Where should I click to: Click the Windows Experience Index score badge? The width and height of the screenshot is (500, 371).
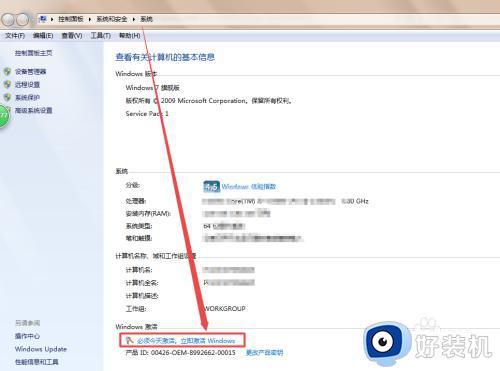pyautogui.click(x=212, y=187)
